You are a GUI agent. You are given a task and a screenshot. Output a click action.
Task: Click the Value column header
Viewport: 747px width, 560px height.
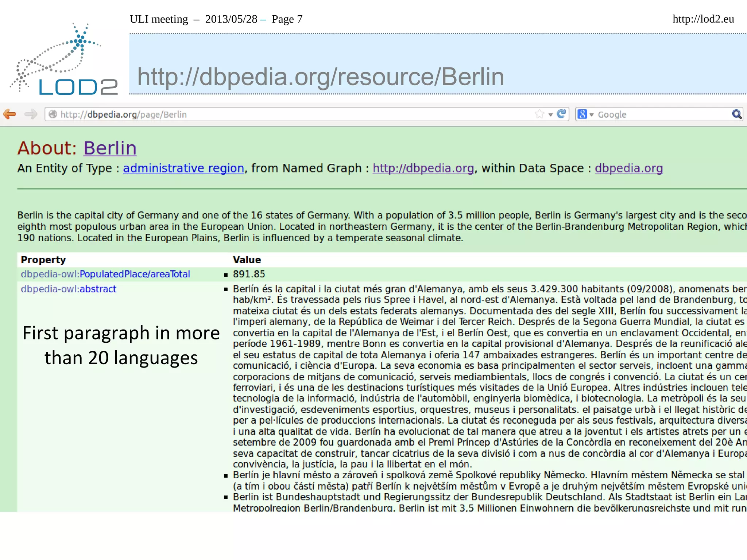(x=247, y=260)
